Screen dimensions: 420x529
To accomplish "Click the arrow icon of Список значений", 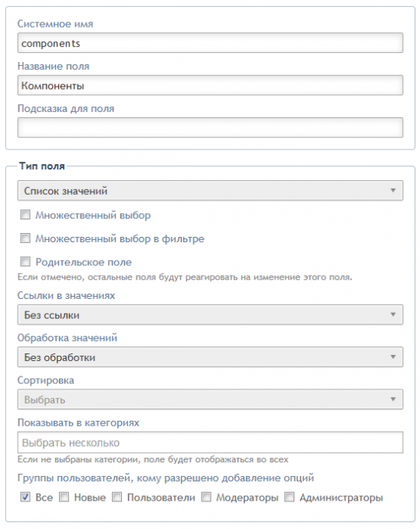I will (x=393, y=190).
